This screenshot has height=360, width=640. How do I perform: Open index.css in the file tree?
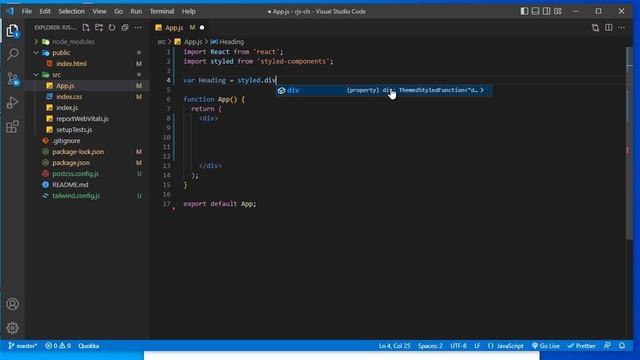[69, 97]
